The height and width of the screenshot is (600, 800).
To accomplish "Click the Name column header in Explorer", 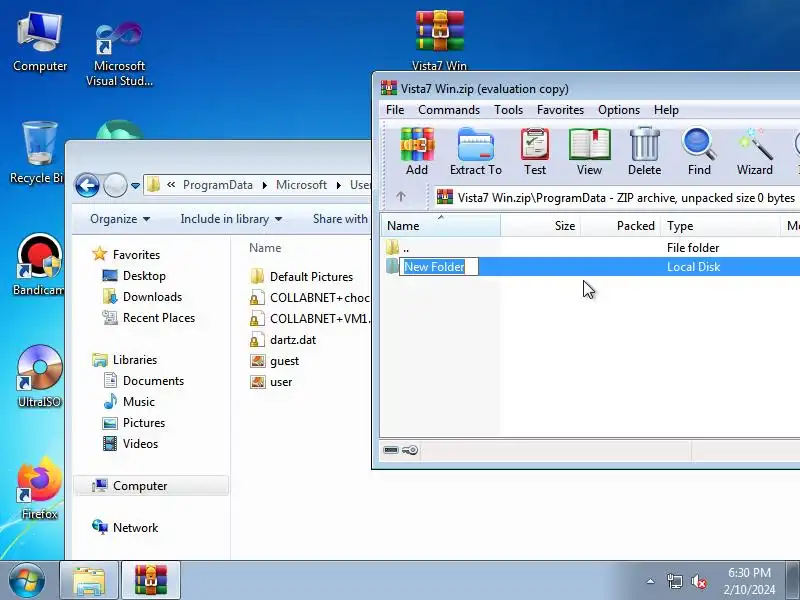I will pyautogui.click(x=265, y=248).
